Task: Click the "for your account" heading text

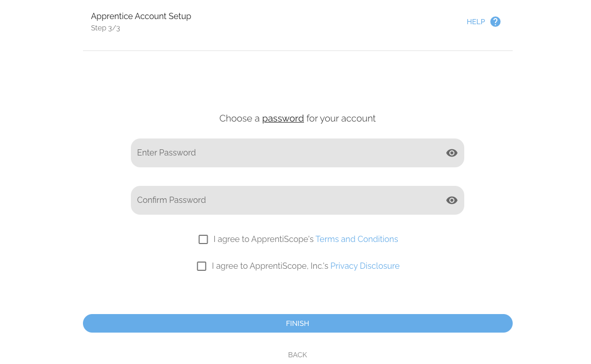Action: [341, 118]
